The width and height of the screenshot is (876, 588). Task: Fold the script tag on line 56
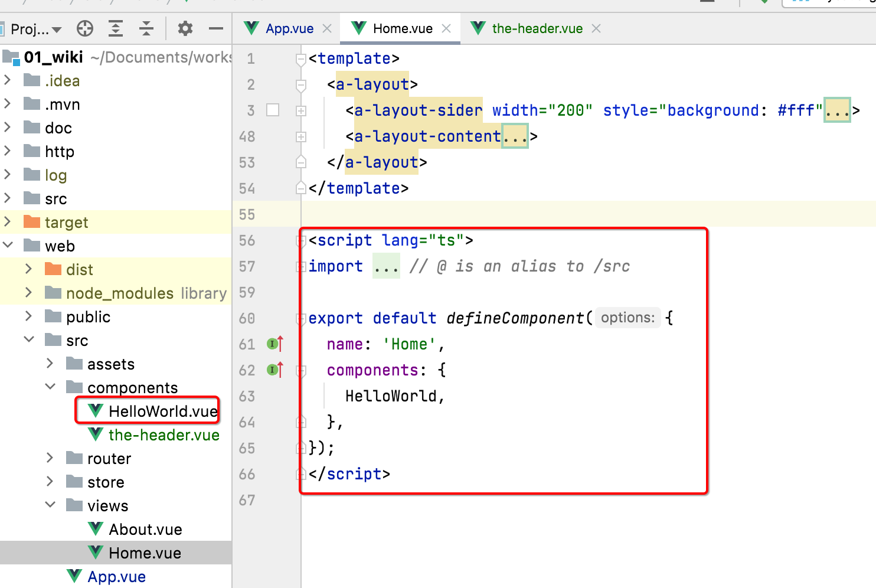coord(301,240)
